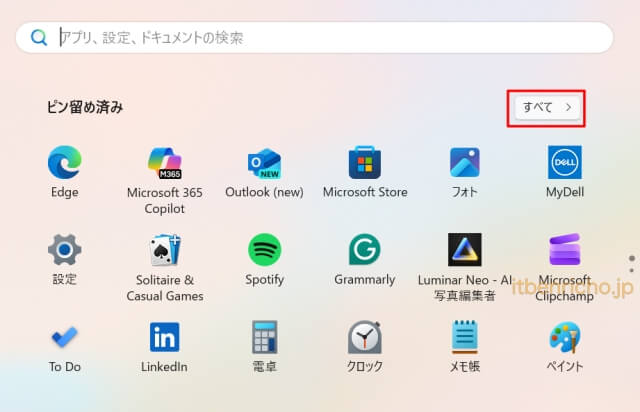Open 設定 settings gear icon
This screenshot has height=412, width=640.
(64, 250)
